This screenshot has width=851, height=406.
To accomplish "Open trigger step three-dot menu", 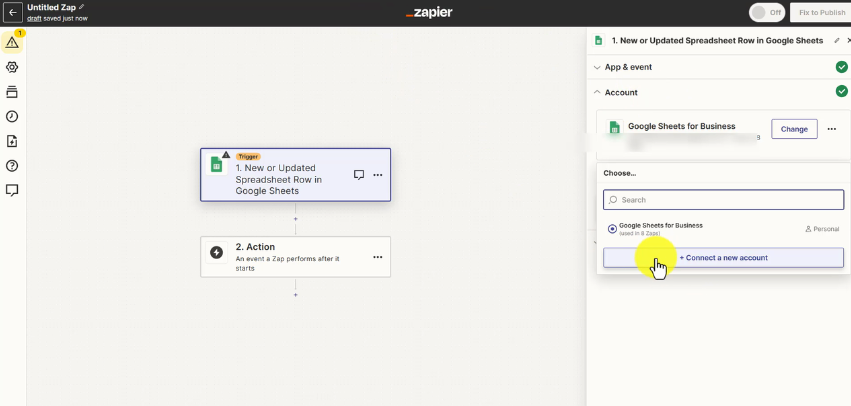I will (x=378, y=175).
